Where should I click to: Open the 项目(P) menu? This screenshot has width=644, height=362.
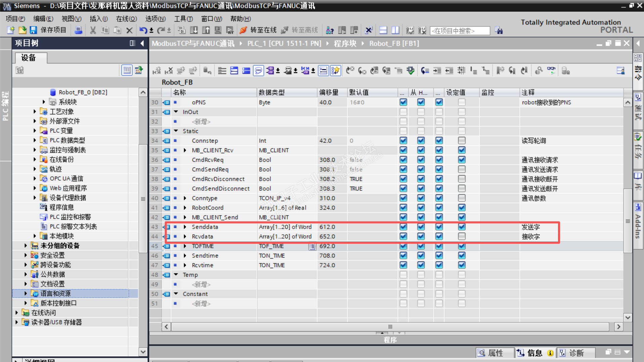point(15,19)
